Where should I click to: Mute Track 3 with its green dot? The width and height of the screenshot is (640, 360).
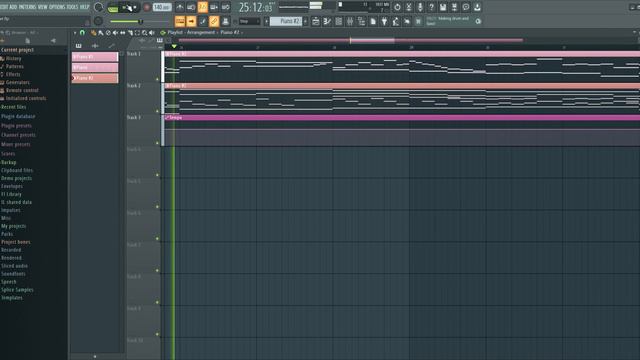(158, 143)
